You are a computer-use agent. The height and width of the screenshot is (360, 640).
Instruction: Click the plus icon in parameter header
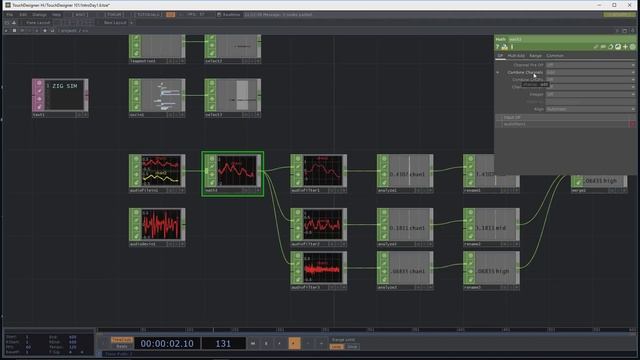pos(625,47)
